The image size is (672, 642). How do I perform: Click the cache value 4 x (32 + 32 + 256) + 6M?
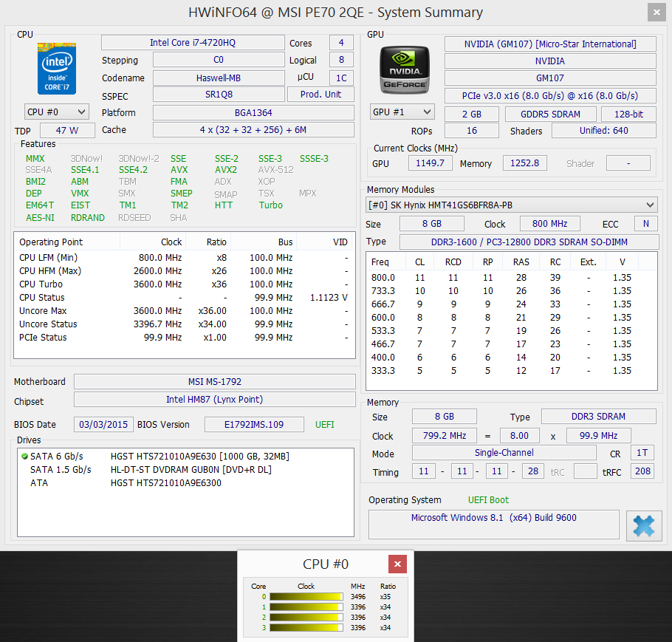[253, 130]
